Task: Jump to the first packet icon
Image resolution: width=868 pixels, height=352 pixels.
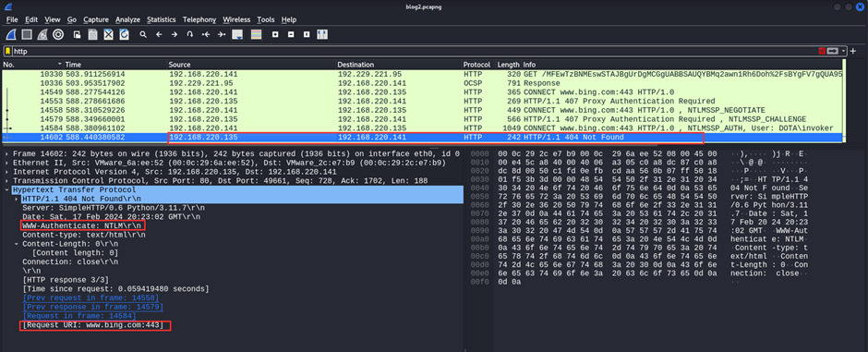Action: (x=206, y=34)
